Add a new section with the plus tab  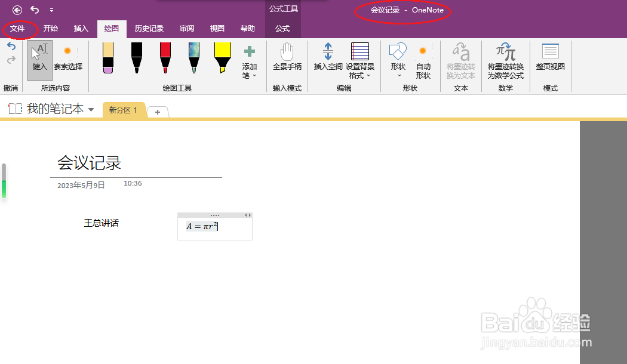pos(158,112)
